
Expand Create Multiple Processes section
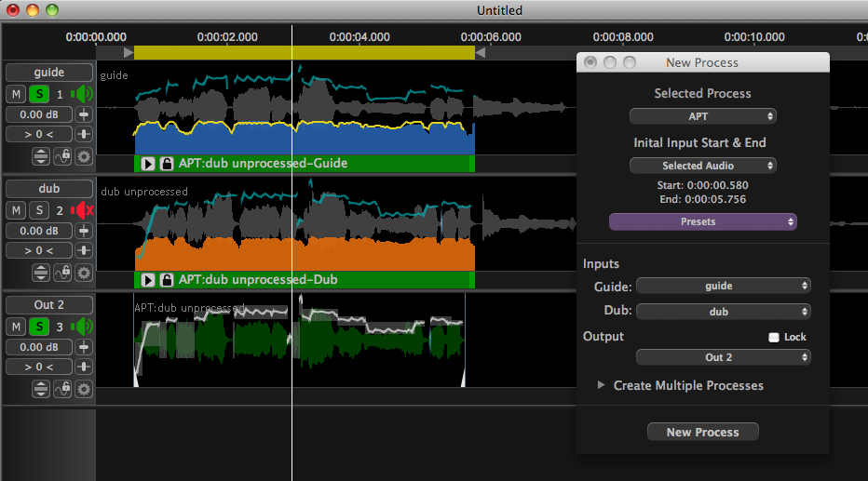pyautogui.click(x=601, y=385)
